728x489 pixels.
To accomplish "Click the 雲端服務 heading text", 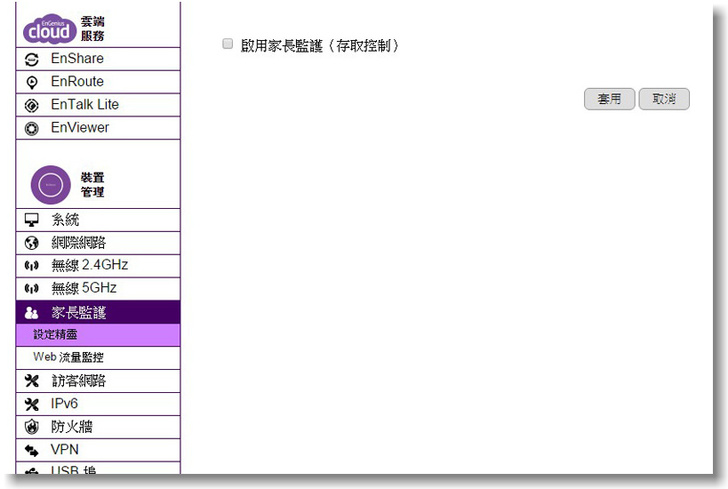I will point(92,29).
